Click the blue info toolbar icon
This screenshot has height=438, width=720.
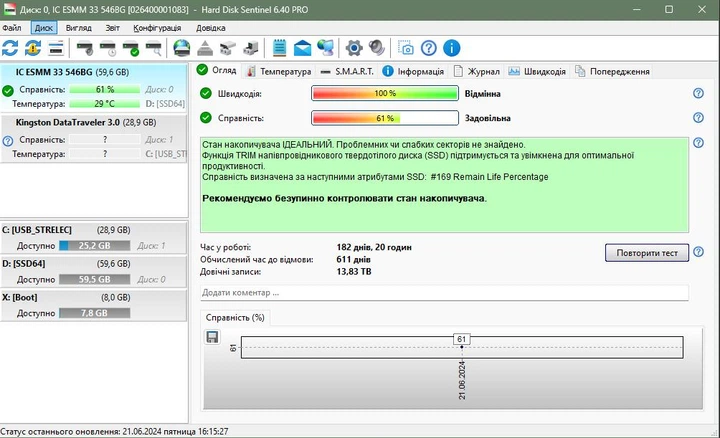451,48
